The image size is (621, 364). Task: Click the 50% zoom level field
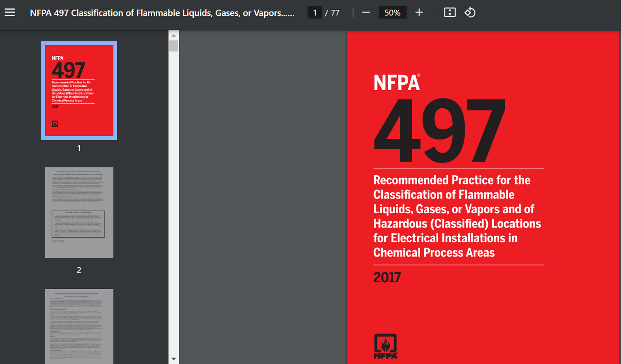click(392, 12)
